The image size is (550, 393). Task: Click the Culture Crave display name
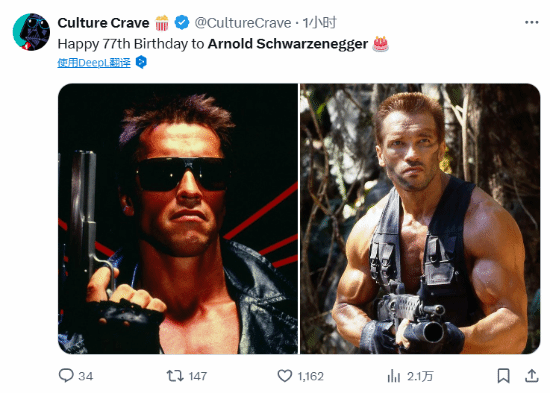[x=103, y=23]
